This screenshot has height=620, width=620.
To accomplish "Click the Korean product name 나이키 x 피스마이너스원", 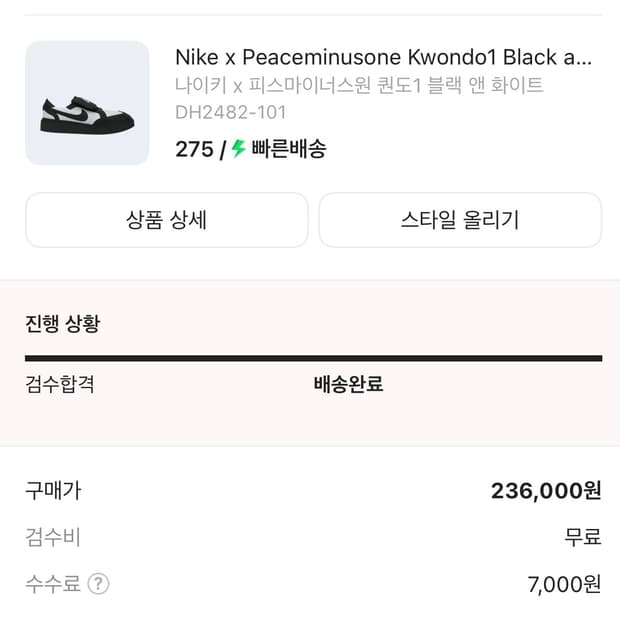I will tap(358, 86).
